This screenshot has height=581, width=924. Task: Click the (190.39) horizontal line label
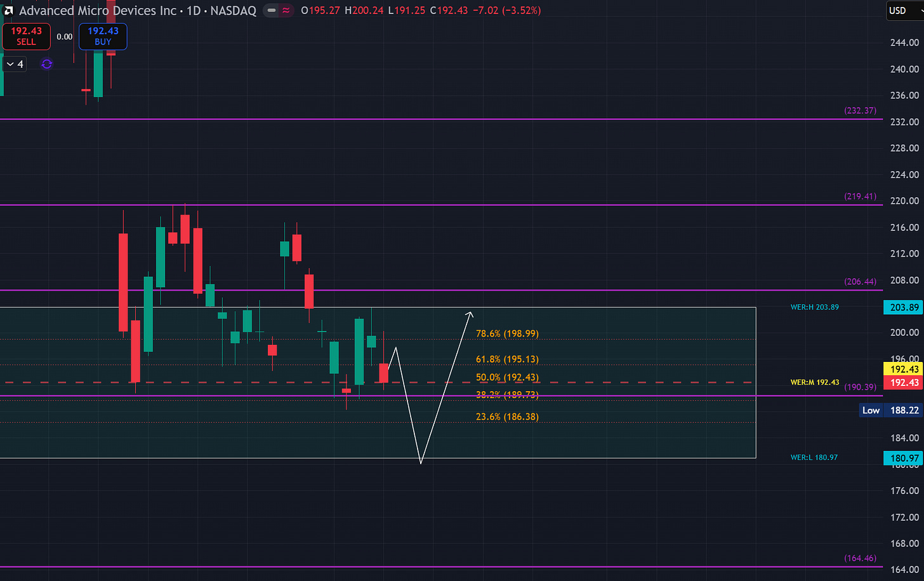click(x=860, y=387)
